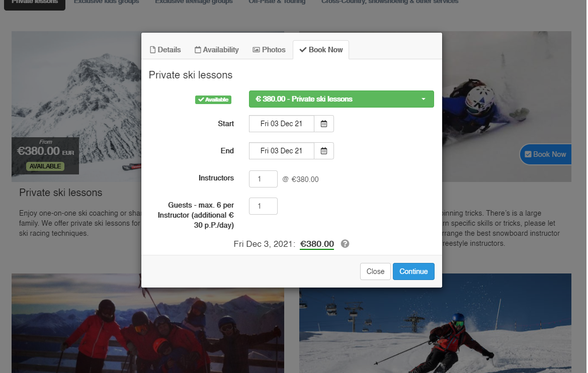
Task: Select the Book Now tab
Action: (x=321, y=50)
